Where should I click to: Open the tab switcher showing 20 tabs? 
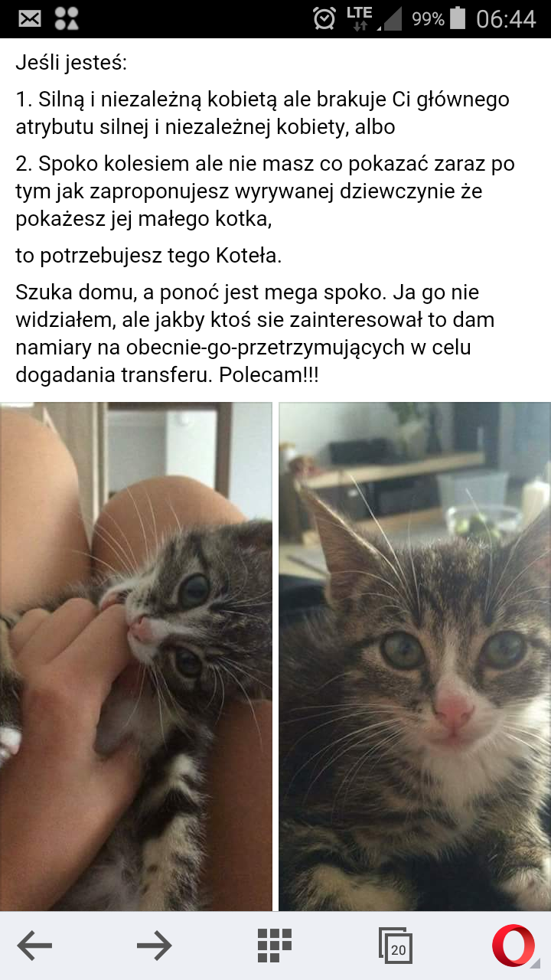pyautogui.click(x=396, y=946)
